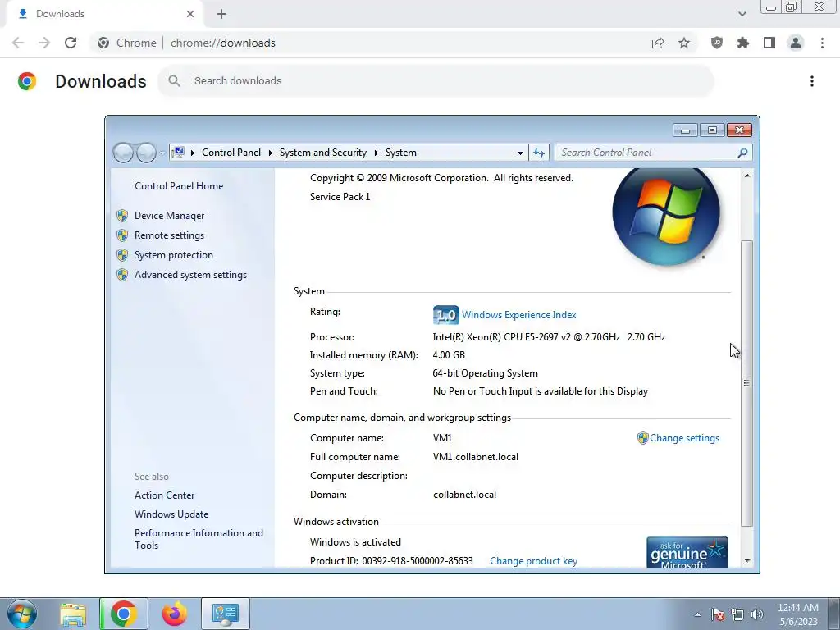Bookmark this page with the star icon
The width and height of the screenshot is (840, 630).
coord(684,43)
